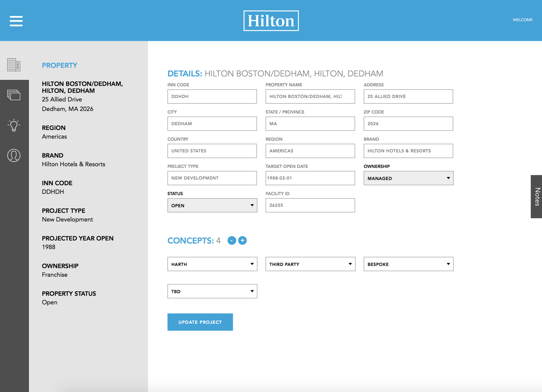Expand the HARTH concept dropdown
The height and width of the screenshot is (392, 542).
[x=212, y=264]
